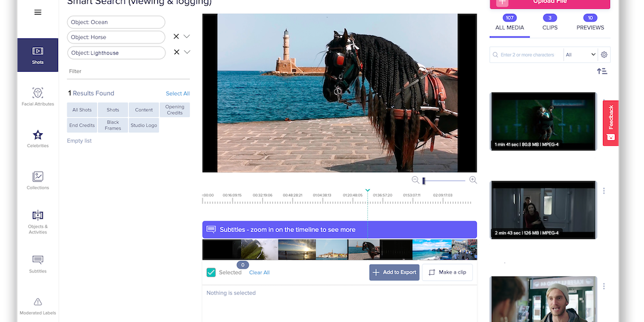The width and height of the screenshot is (644, 322).
Task: Click the Object: Horse search tag
Action: tap(116, 37)
